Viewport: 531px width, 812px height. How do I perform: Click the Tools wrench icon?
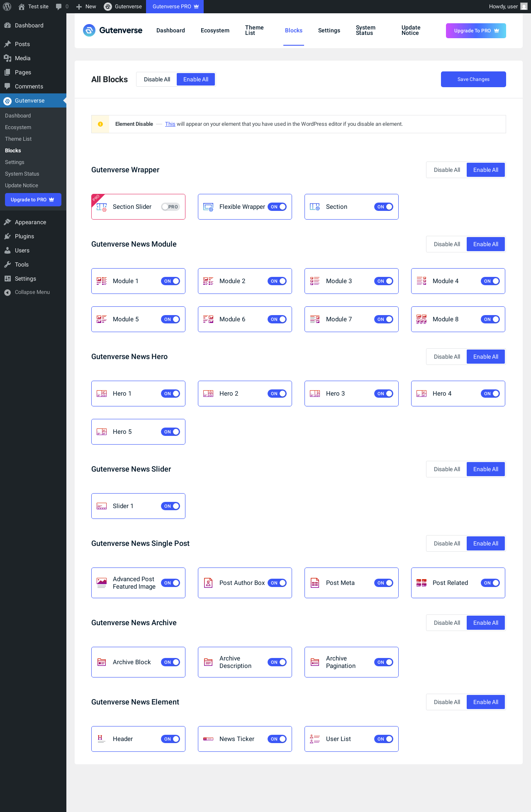click(x=7, y=264)
